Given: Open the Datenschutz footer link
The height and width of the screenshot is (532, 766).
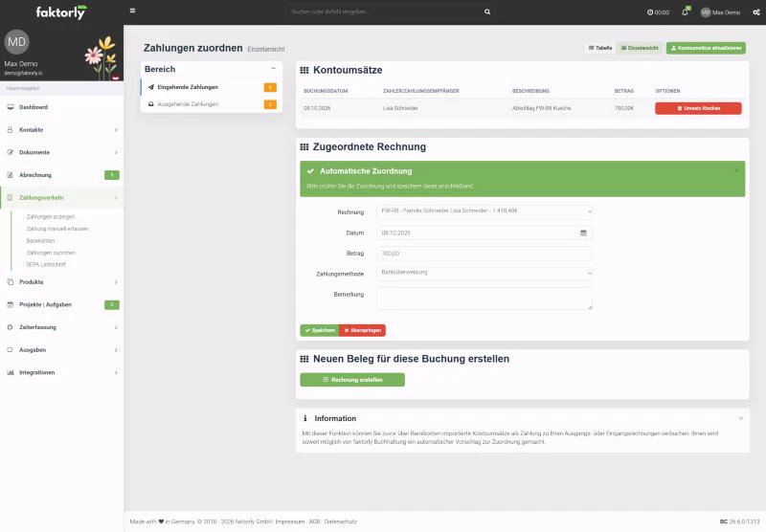Looking at the screenshot, I should (x=341, y=521).
